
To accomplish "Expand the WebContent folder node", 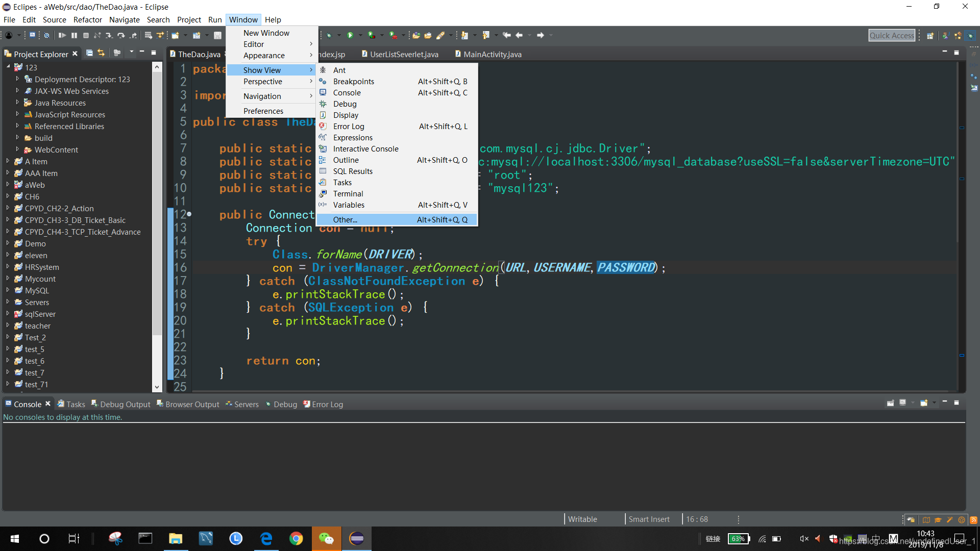I will click(x=17, y=149).
